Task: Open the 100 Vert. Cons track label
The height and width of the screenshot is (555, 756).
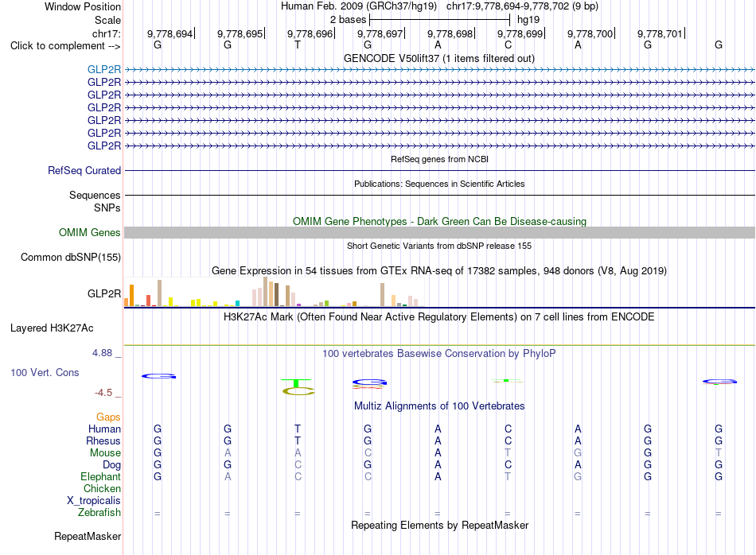Action: [x=45, y=372]
